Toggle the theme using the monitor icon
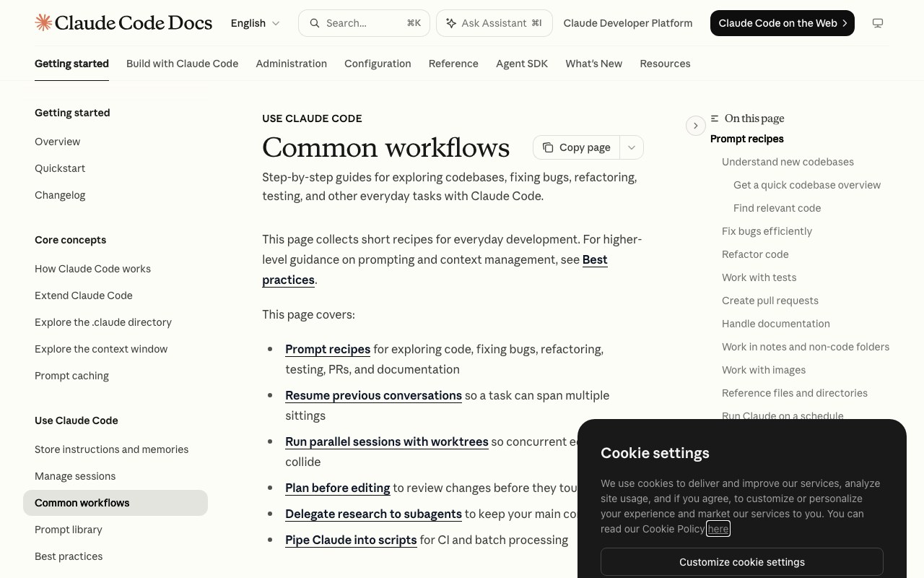Viewport: 924px width, 578px height. (878, 23)
